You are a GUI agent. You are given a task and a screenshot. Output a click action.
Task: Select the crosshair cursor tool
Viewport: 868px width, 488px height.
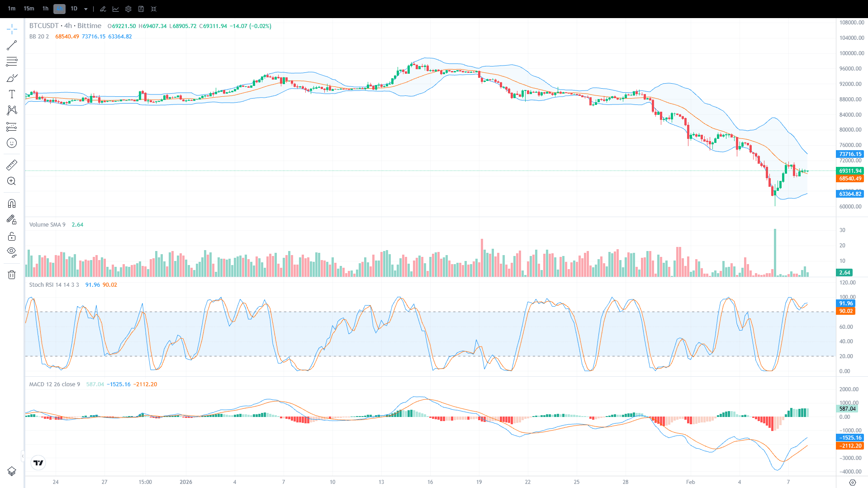[x=12, y=28]
